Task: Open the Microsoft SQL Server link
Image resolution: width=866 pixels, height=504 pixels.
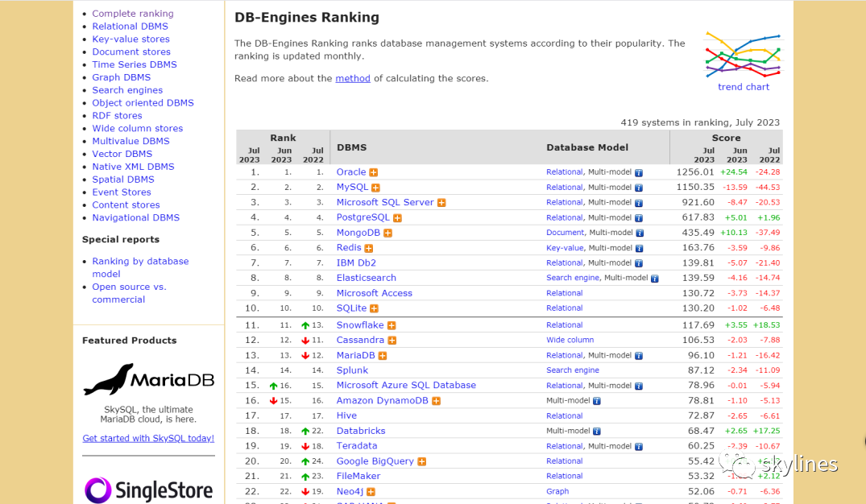Action: click(x=385, y=202)
